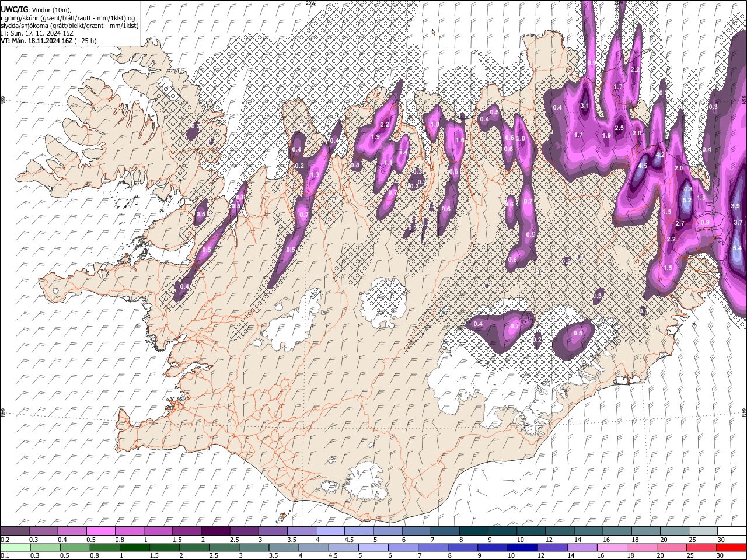
Task: Click the '(+25 h)' forecast offset text
Action: (x=86, y=41)
